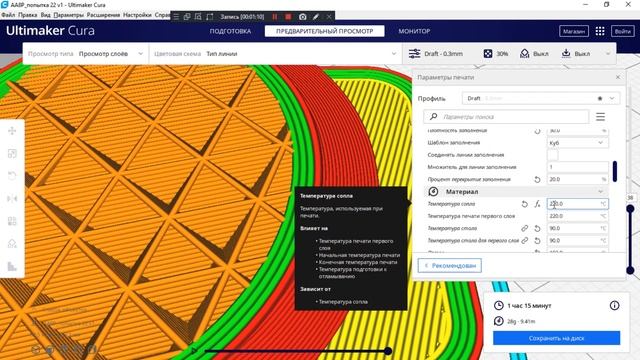Image resolution: width=640 pixels, height=360 pixels.
Task: Click the 30% infill icon
Action: (x=488, y=53)
